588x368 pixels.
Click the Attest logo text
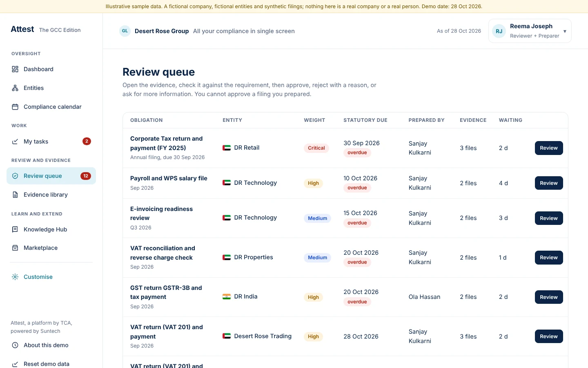click(x=22, y=29)
